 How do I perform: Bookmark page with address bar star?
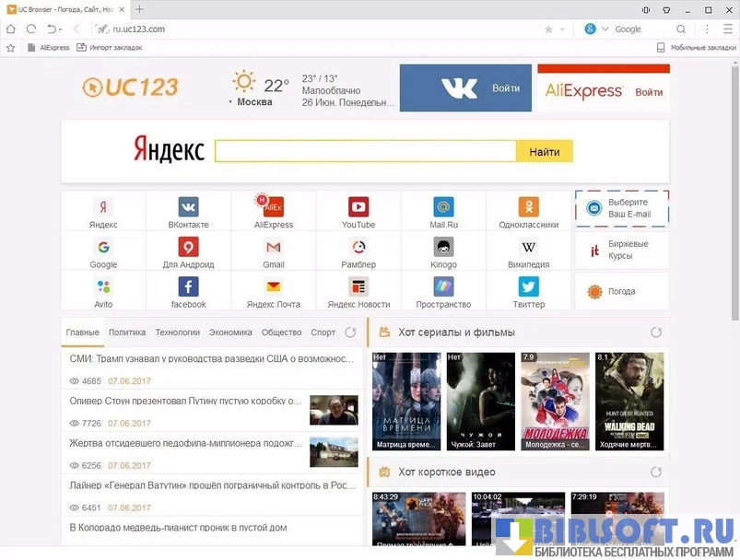549,29
